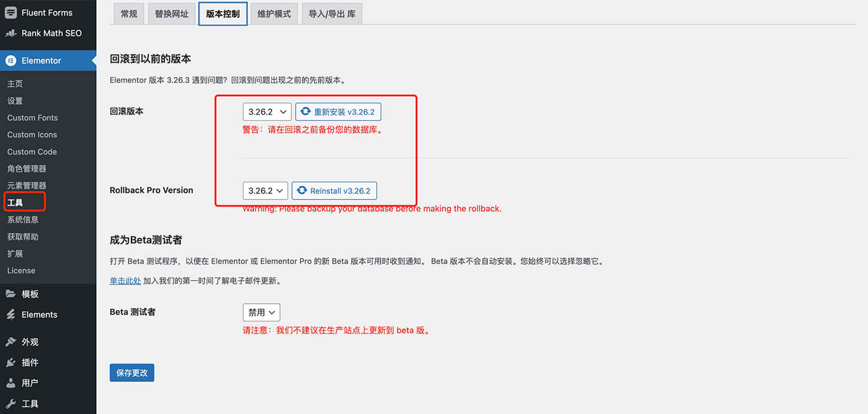Click refresh icon in Reinstall v3.26.2 button
This screenshot has width=868, height=414.
pyautogui.click(x=302, y=190)
